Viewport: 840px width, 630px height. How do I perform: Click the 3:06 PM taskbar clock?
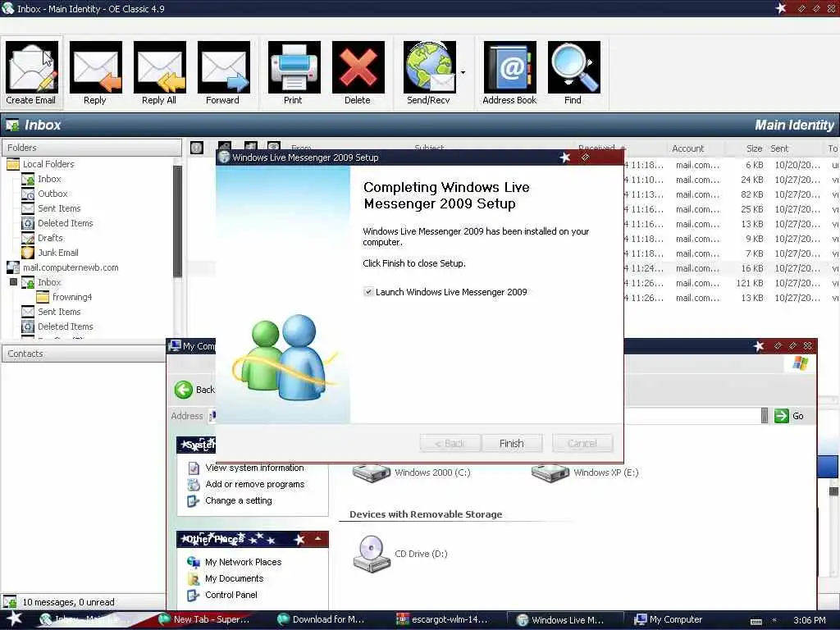[809, 620]
